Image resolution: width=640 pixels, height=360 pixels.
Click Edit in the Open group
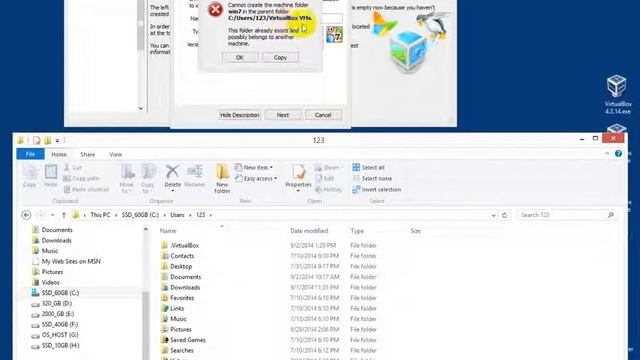324,178
